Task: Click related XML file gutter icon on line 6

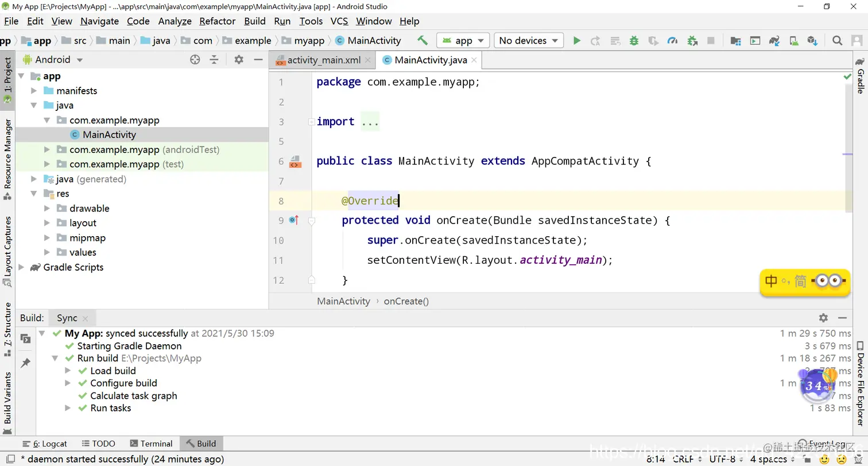Action: point(295,161)
